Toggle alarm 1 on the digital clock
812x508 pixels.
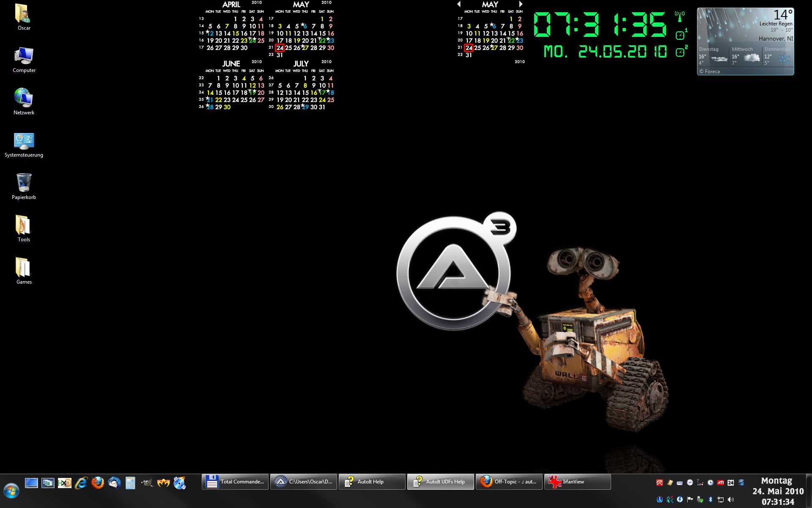(x=680, y=35)
